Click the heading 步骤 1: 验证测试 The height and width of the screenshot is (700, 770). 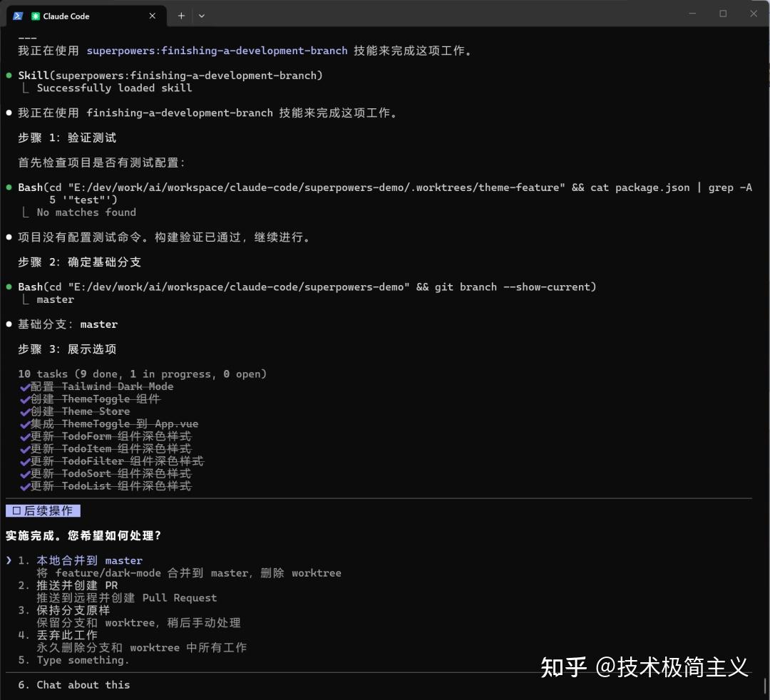click(x=67, y=138)
